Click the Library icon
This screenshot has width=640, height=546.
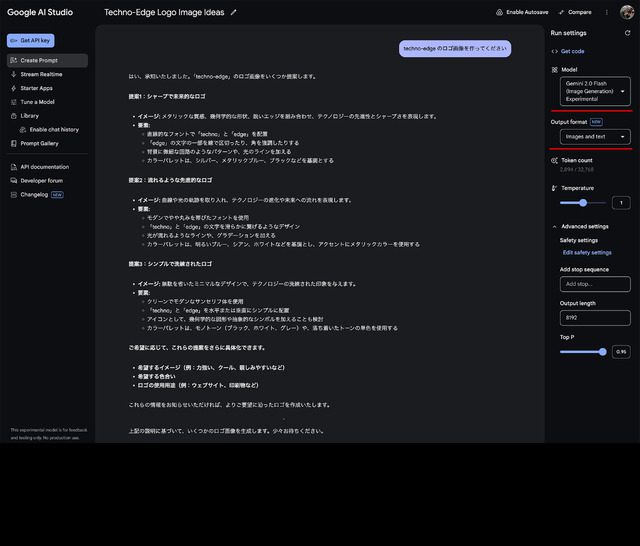(x=13, y=116)
